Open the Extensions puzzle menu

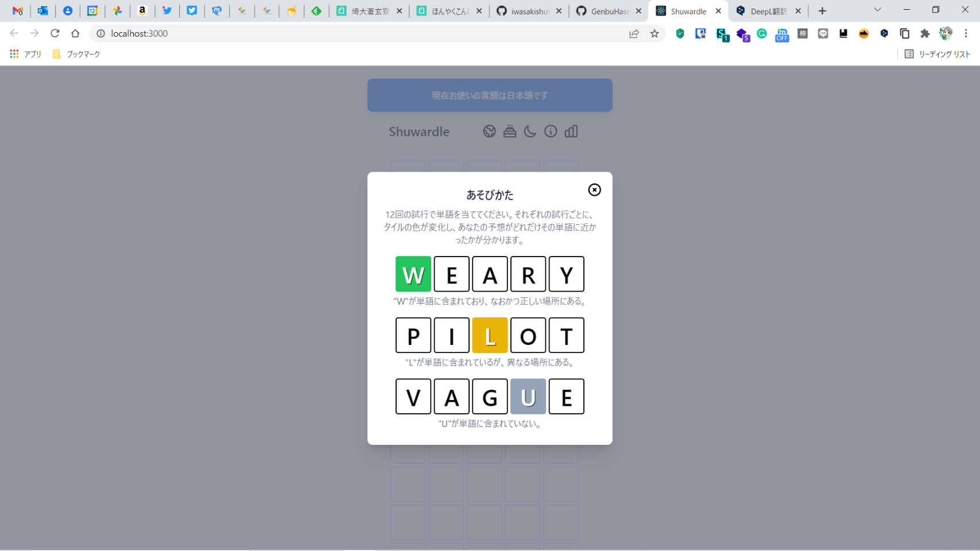coord(925,34)
